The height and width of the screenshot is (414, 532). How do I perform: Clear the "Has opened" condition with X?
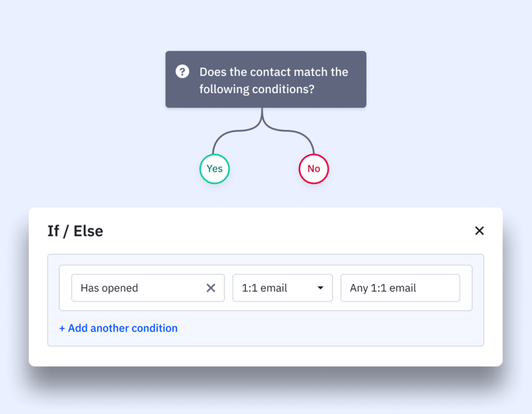tap(211, 288)
